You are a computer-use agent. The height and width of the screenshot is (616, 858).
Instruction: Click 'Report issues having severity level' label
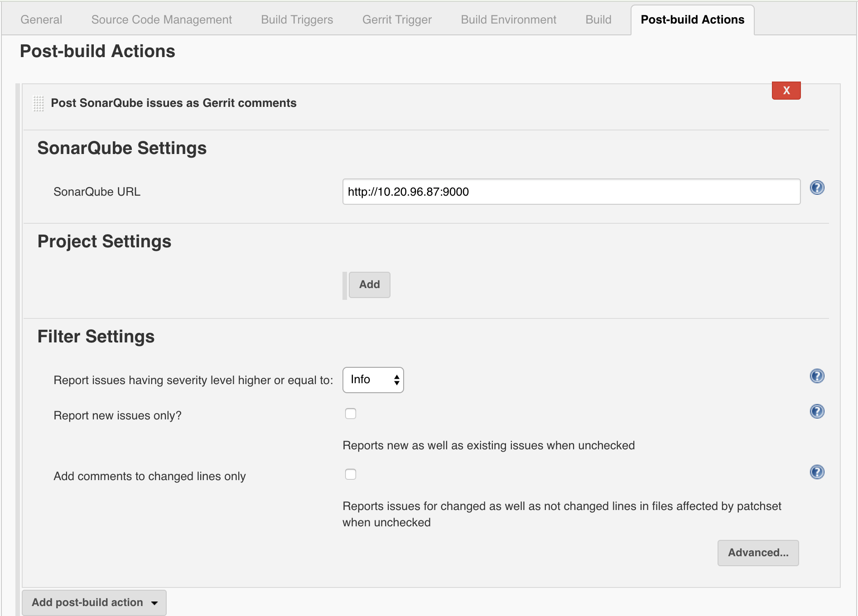[193, 380]
